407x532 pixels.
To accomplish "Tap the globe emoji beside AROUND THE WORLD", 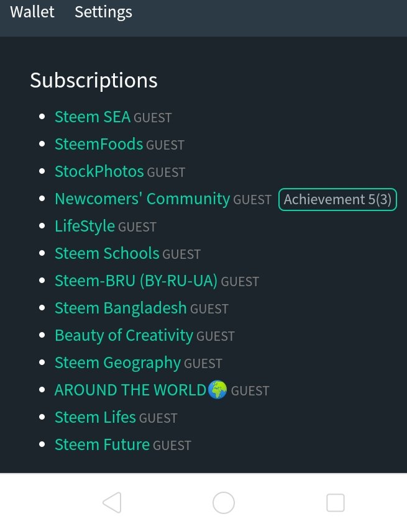I will [217, 390].
